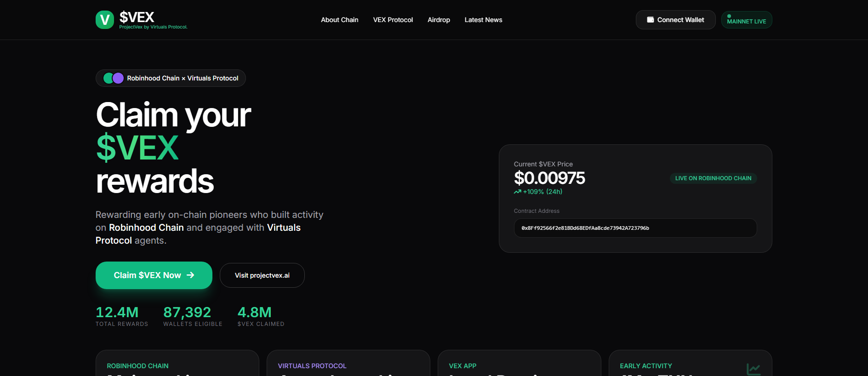868x376 pixels.
Task: Click the LIVE ON ROBINHOOD CHAIN badge
Action: coord(714,178)
